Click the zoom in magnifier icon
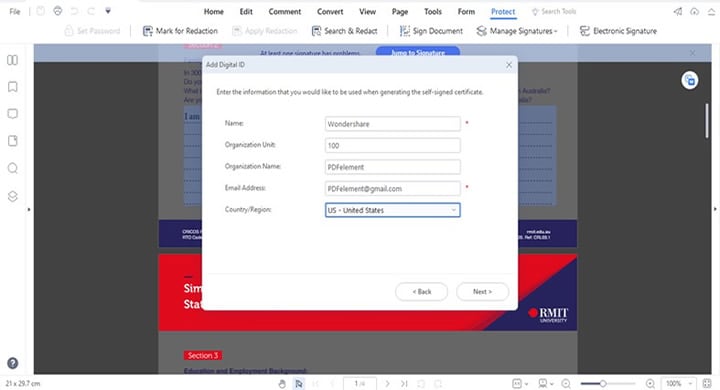 [650, 384]
